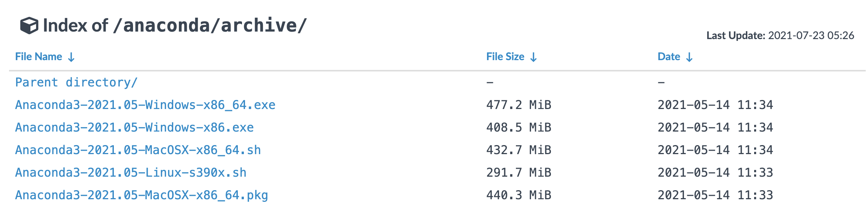The height and width of the screenshot is (206, 868).
Task: Click the 291.7 MiB file size
Action: pyautogui.click(x=519, y=173)
